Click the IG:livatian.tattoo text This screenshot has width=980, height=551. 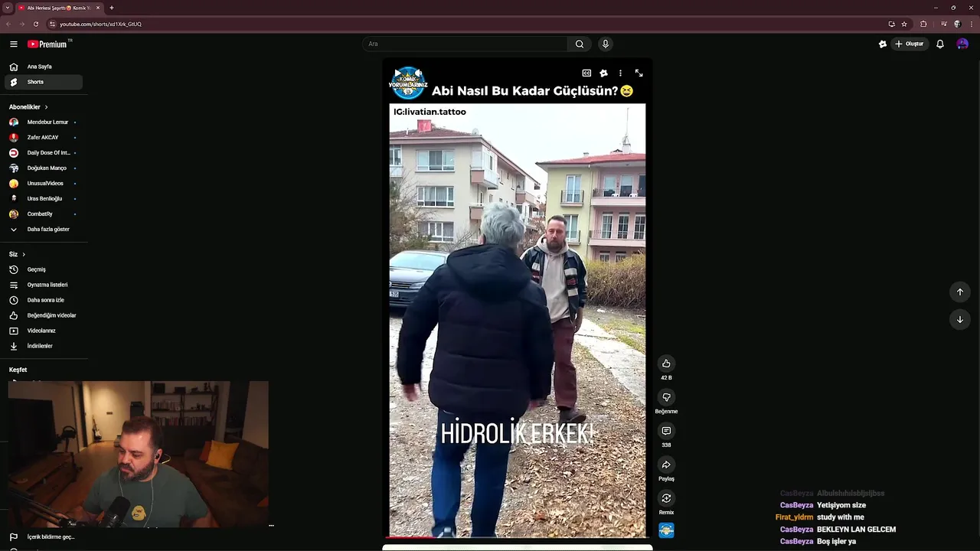[x=430, y=112]
